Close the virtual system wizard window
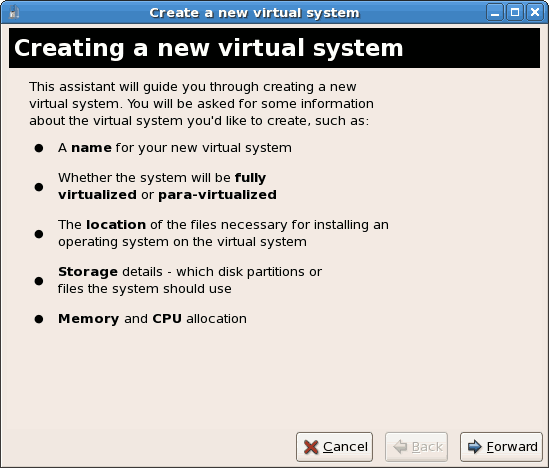 coord(535,13)
